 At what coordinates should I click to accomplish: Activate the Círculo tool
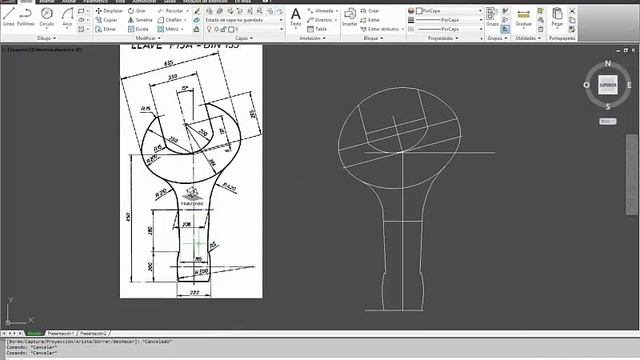pos(47,17)
